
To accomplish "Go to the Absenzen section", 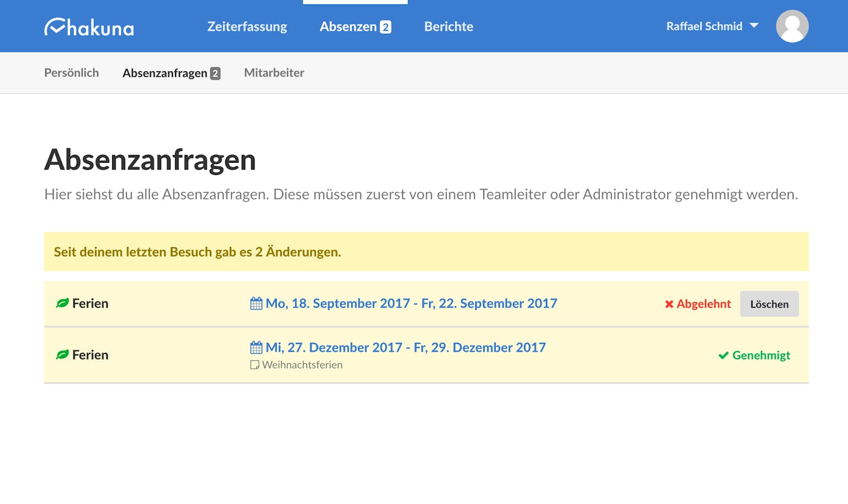I will (x=348, y=26).
